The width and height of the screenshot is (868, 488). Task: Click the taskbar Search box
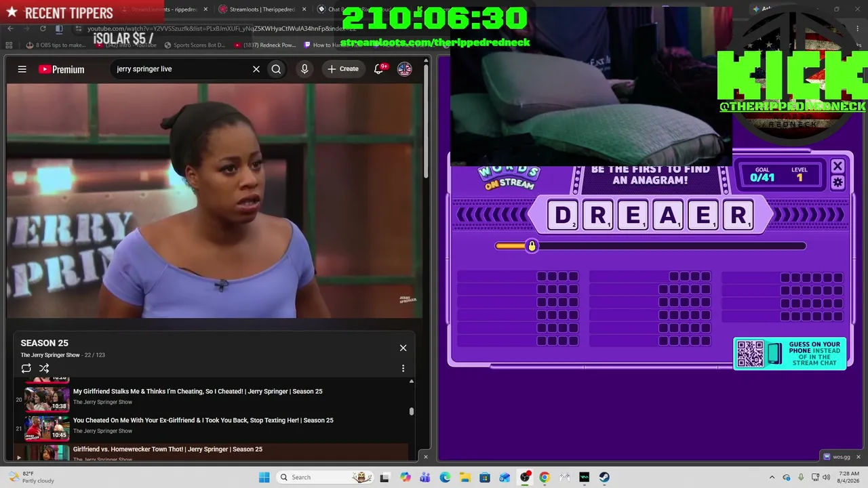point(325,477)
